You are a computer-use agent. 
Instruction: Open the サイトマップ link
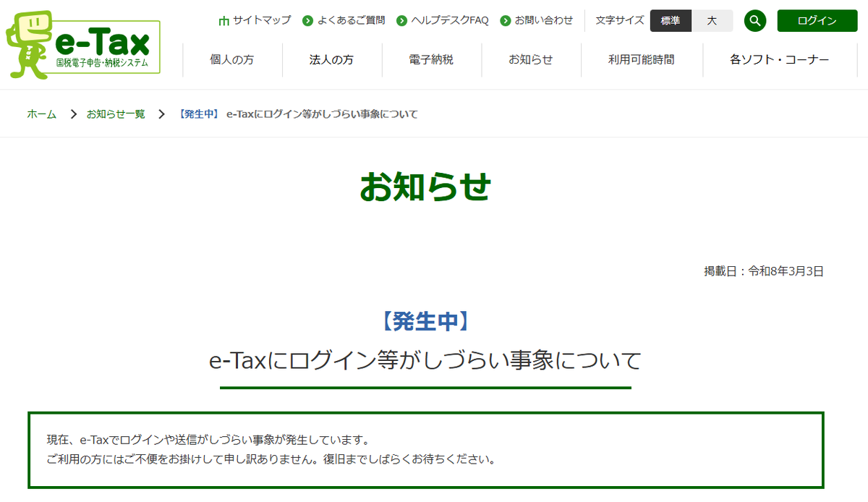(262, 20)
